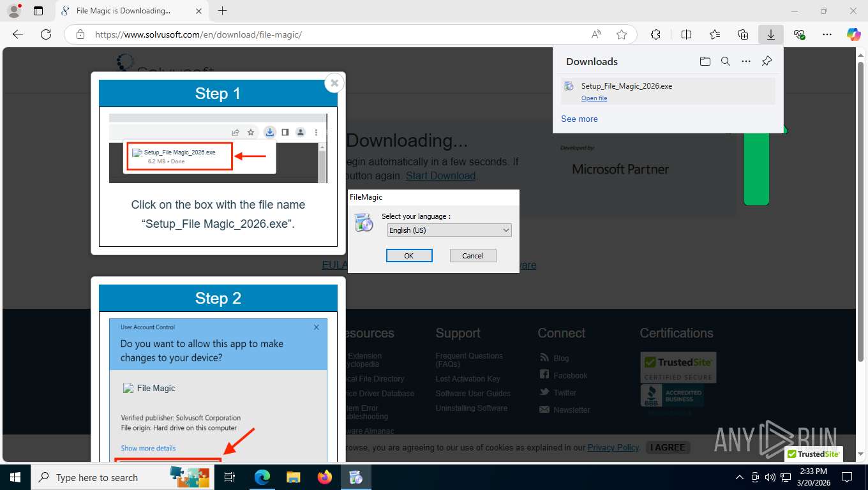Open the Extensions puzzle icon

(655, 34)
